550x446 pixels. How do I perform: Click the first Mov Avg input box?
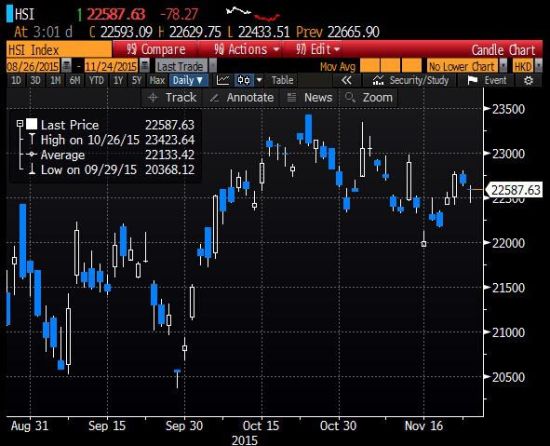point(369,66)
